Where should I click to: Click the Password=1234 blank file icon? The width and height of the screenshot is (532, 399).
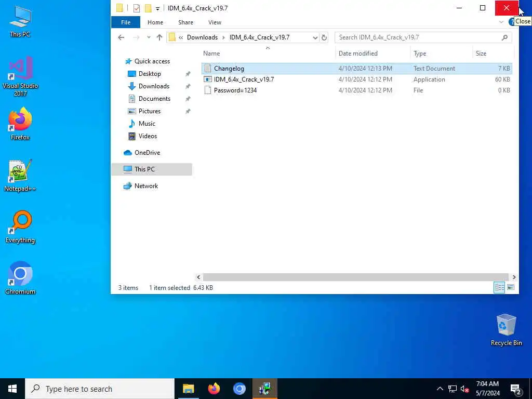pos(208,90)
